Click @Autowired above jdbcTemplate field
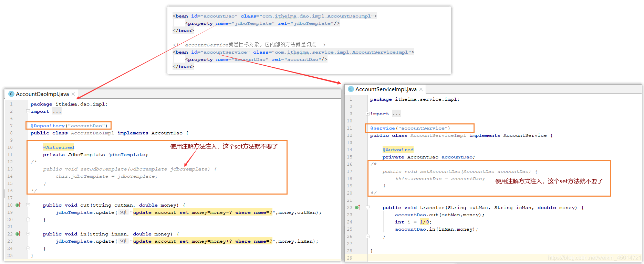This screenshot has width=644, height=264. pos(59,147)
